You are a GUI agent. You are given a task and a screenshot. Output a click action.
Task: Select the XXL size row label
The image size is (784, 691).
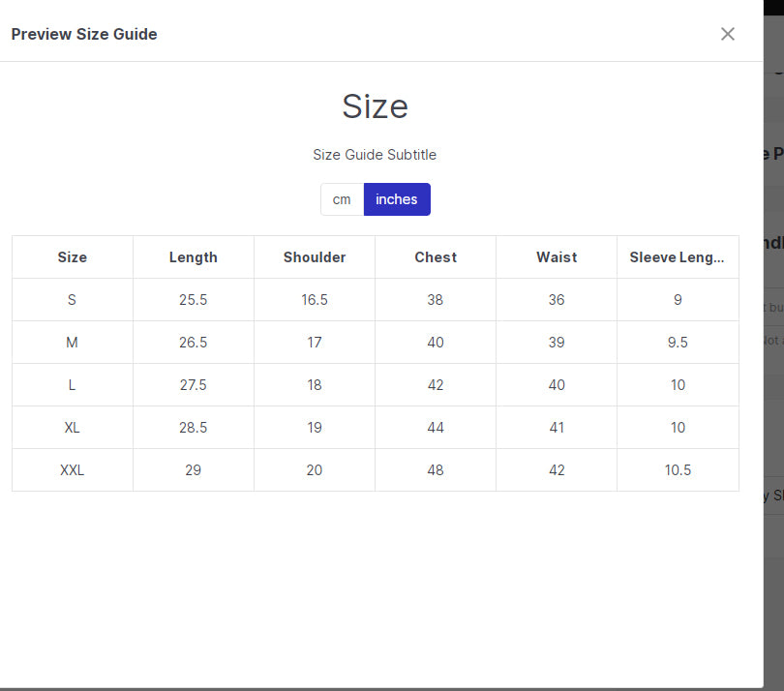tap(73, 470)
